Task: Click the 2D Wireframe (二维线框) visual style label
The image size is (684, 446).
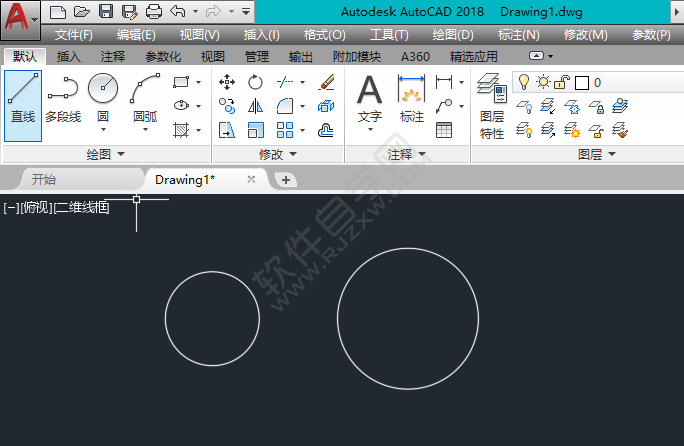Action: pos(82,208)
